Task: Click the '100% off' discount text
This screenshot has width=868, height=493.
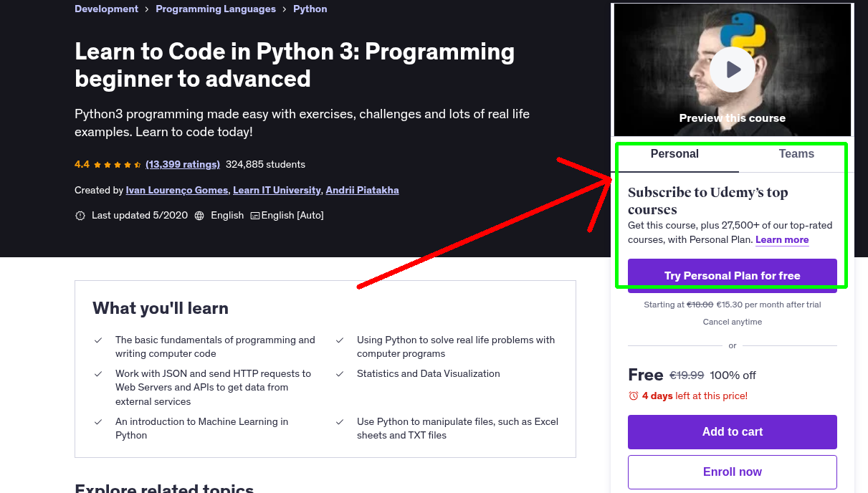Action: click(733, 375)
